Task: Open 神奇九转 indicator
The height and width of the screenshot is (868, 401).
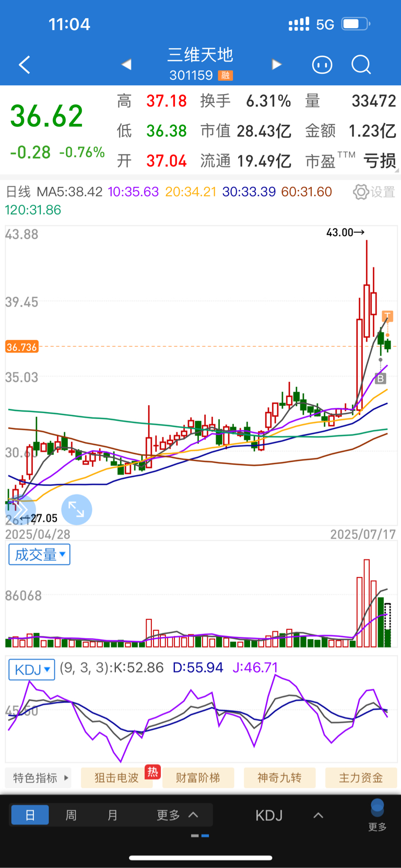Action: click(279, 778)
